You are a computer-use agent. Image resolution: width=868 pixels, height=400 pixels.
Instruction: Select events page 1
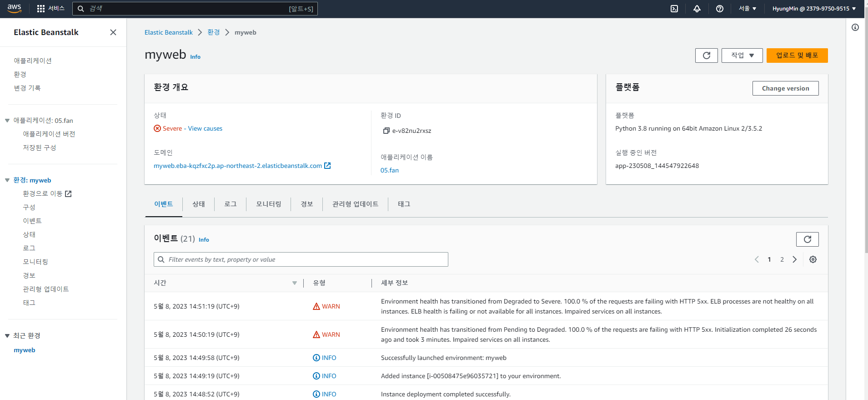[x=769, y=259]
